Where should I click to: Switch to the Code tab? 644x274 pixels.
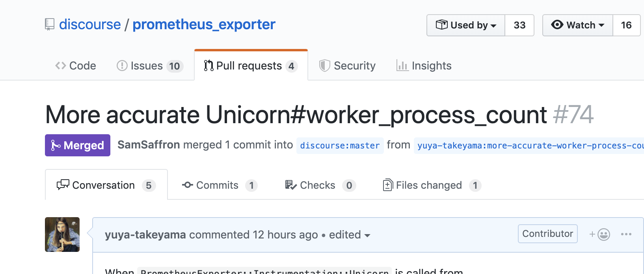(76, 66)
